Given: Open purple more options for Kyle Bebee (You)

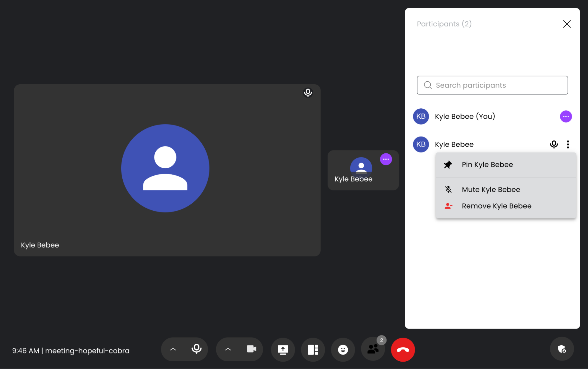Looking at the screenshot, I should [566, 116].
